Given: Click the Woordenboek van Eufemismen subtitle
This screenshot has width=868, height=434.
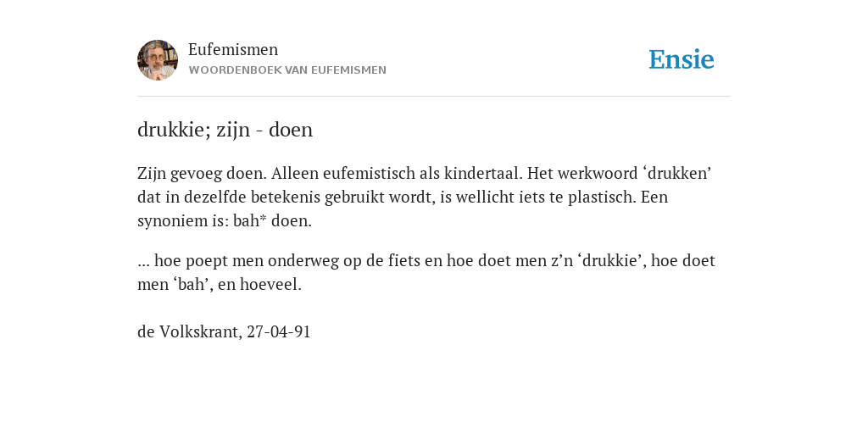Looking at the screenshot, I should (287, 70).
